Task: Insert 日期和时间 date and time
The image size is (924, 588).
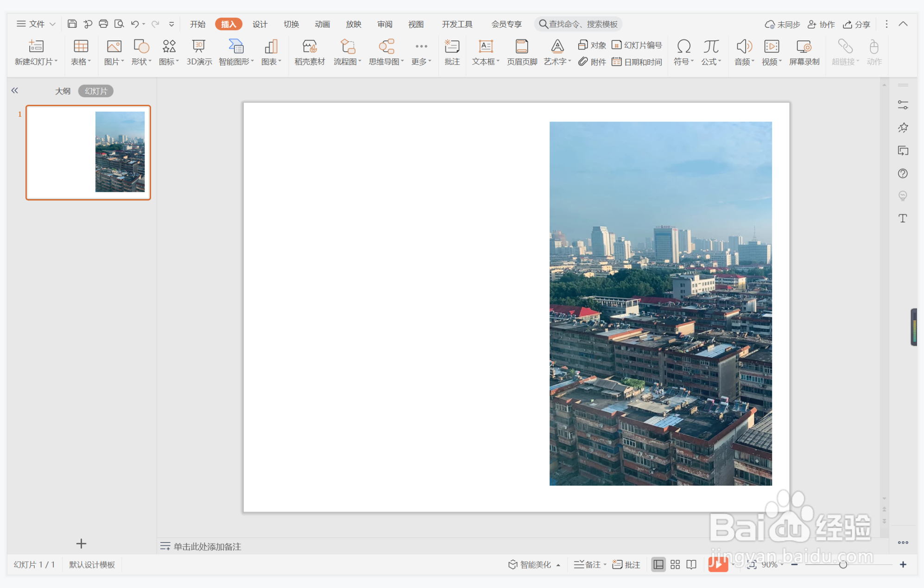Action: pos(637,62)
